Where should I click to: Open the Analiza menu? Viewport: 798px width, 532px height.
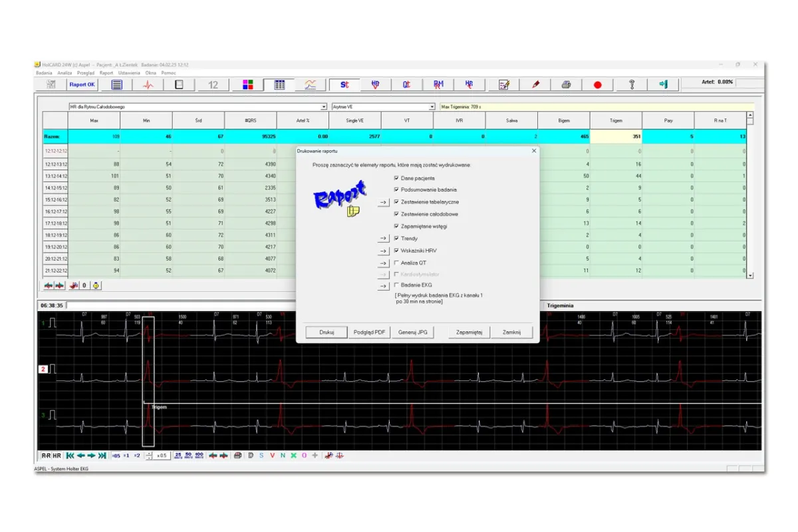point(65,72)
